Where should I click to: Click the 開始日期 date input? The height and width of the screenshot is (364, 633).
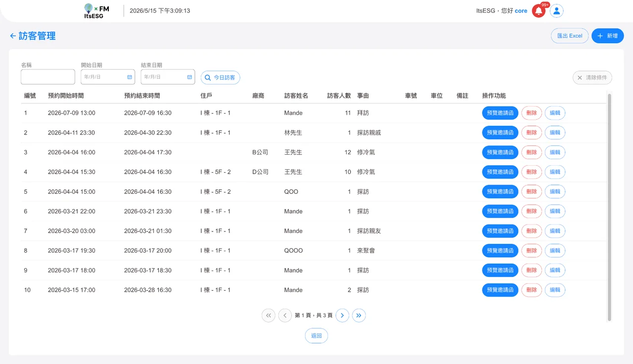pos(108,77)
